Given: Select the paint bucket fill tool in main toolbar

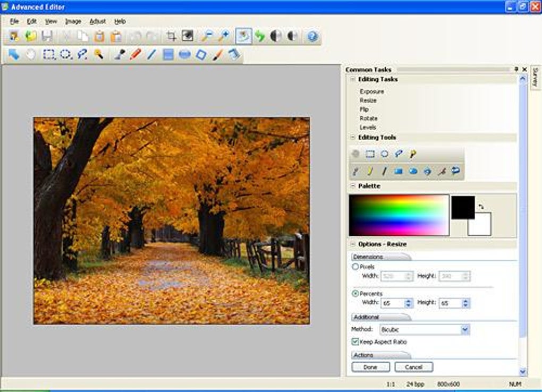Looking at the screenshot, I should [x=234, y=54].
